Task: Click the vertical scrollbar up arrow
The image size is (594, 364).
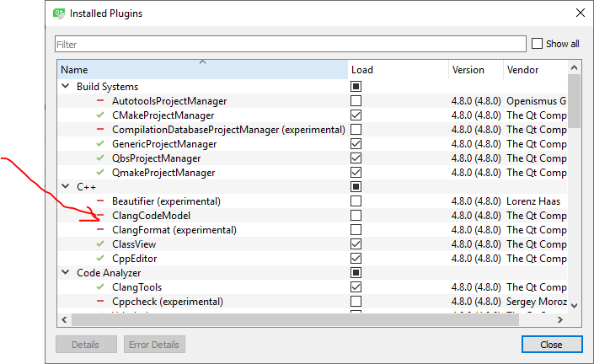Action: (574, 67)
